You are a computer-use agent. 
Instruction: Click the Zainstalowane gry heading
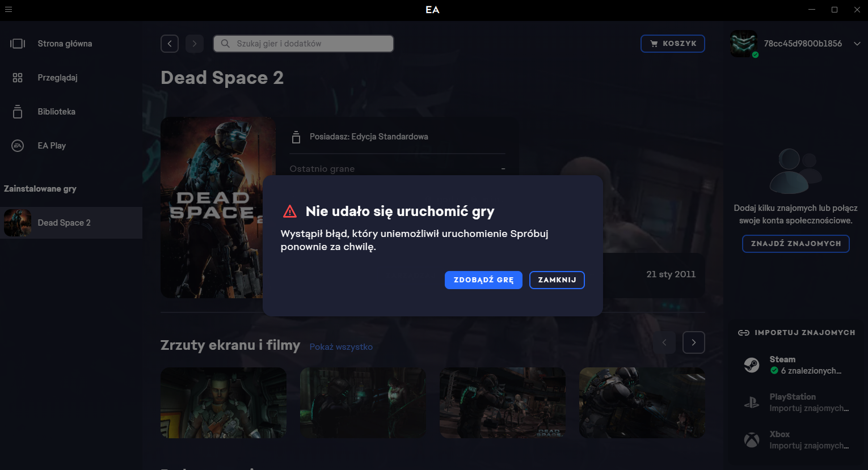(x=40, y=189)
